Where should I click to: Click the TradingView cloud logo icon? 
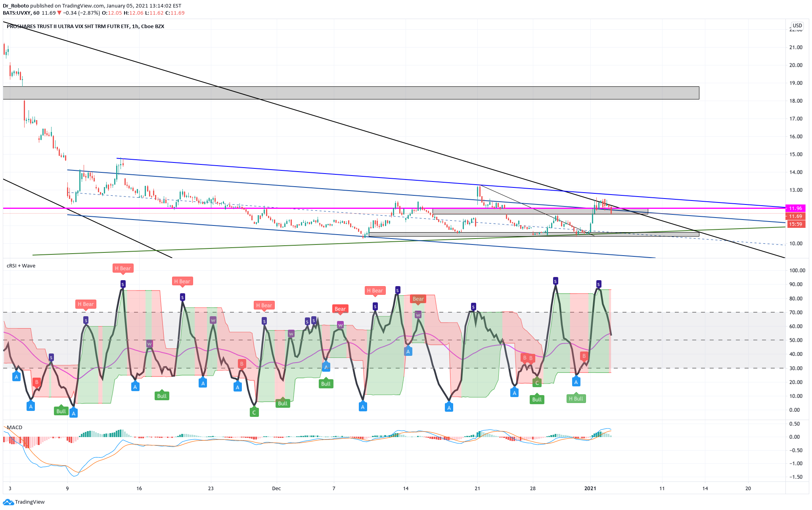[8, 502]
